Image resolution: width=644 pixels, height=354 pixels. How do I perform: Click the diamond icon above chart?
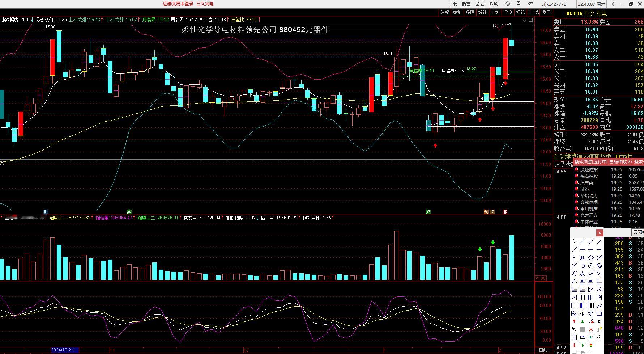tap(524, 19)
